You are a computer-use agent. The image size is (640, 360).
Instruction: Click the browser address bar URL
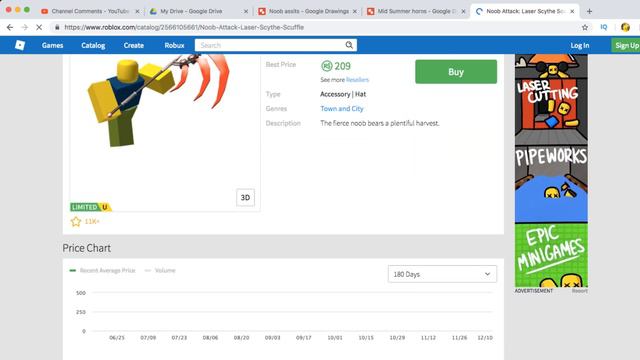[184, 27]
